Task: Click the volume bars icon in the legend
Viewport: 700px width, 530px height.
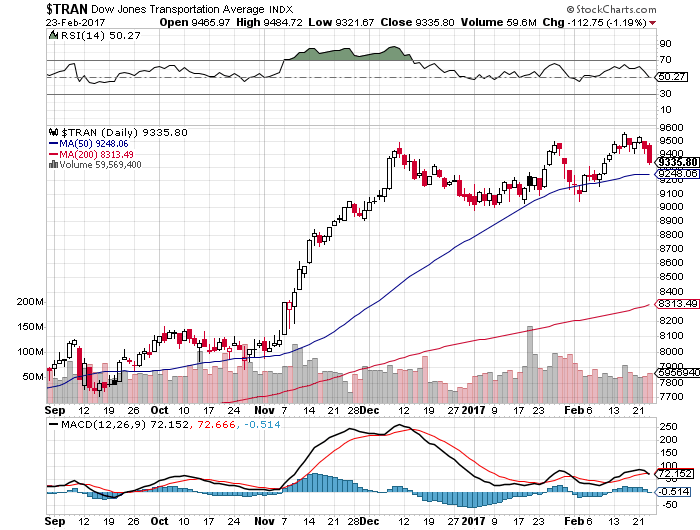Action: click(x=53, y=165)
